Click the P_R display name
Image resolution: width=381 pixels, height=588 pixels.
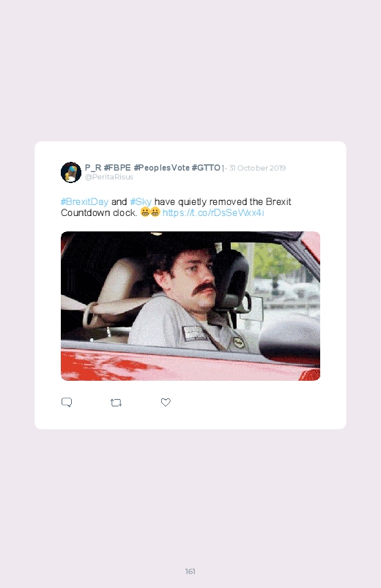93,168
